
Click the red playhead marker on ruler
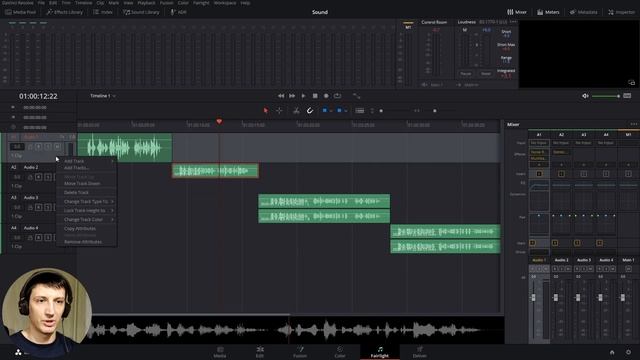click(x=219, y=122)
